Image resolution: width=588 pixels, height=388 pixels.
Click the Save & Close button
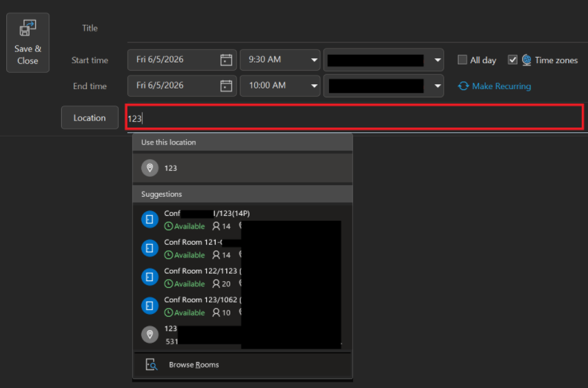(x=27, y=43)
